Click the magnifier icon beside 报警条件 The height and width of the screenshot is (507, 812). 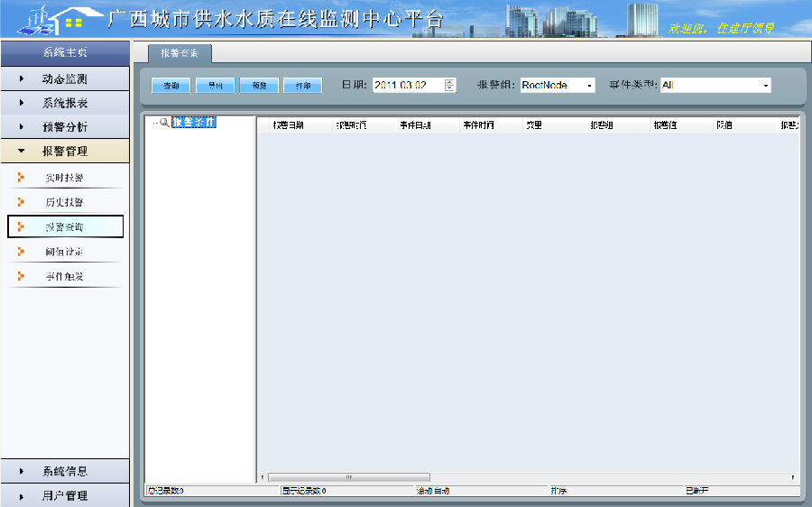pyautogui.click(x=164, y=123)
